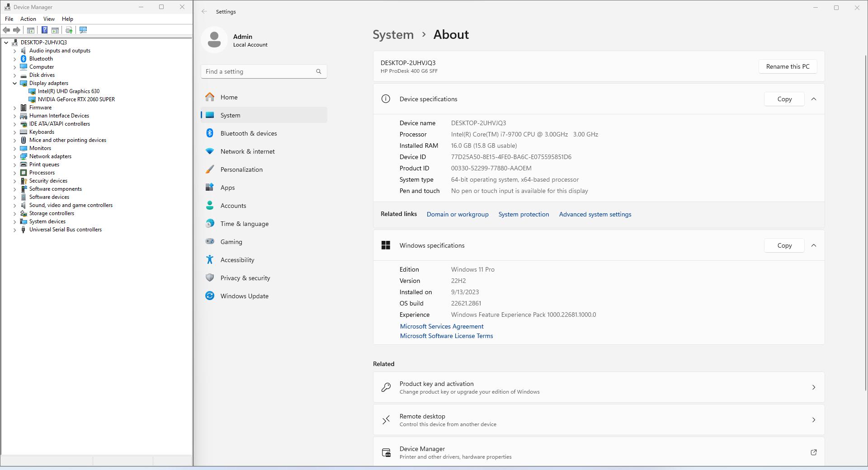
Task: Go back using the Settings back arrow
Action: [x=204, y=12]
